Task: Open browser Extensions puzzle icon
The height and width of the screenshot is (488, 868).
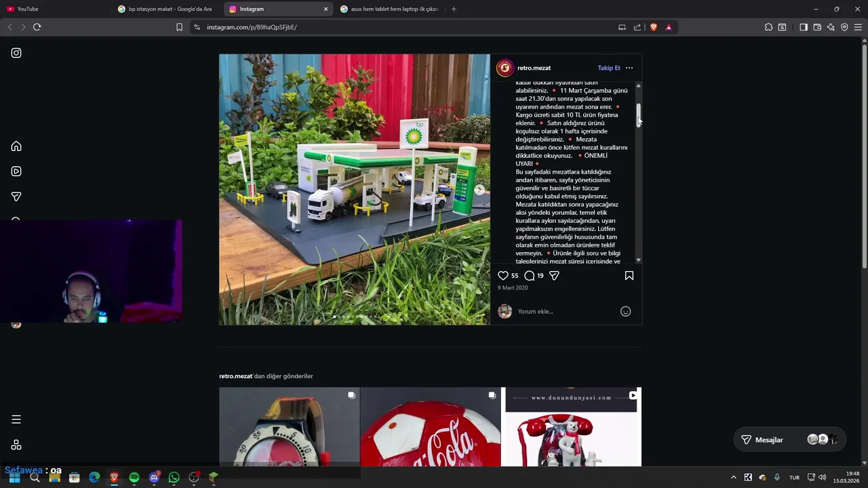Action: coord(768,27)
